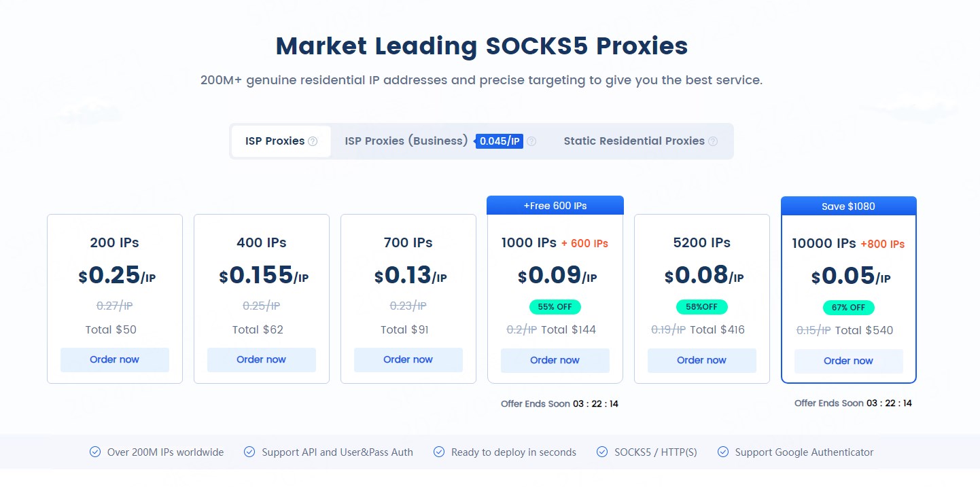Click the 0.045/IP price badge
The width and height of the screenshot is (980, 487).
[x=500, y=141]
